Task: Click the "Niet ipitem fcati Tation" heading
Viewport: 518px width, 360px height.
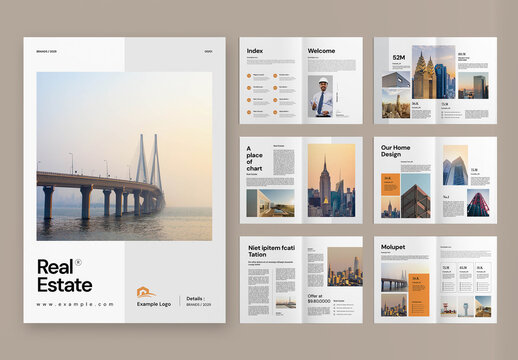Action: pos(271,251)
